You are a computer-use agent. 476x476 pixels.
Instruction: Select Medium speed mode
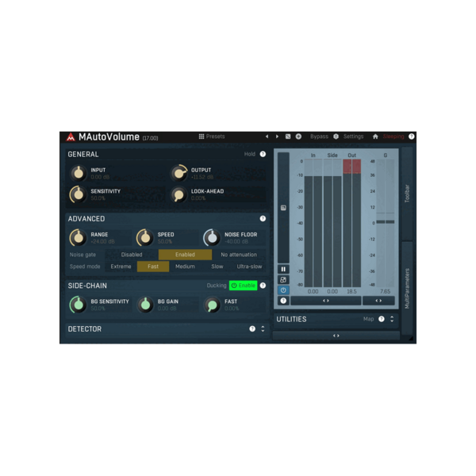pos(185,267)
